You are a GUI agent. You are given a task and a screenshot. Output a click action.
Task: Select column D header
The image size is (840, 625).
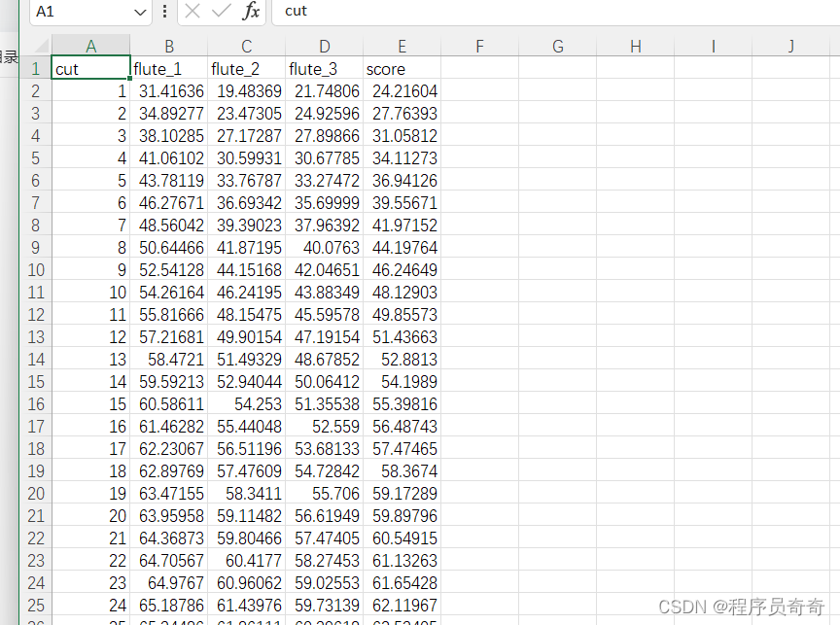(324, 46)
